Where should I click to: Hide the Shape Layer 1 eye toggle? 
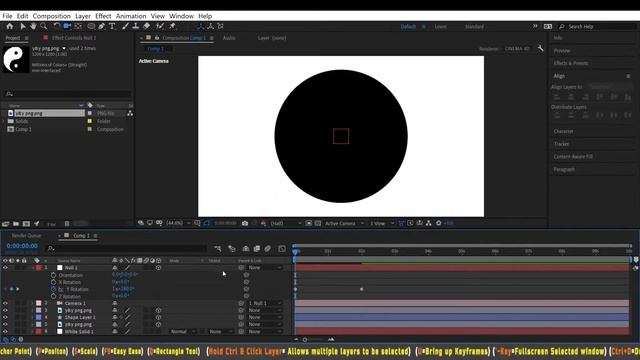[5, 317]
